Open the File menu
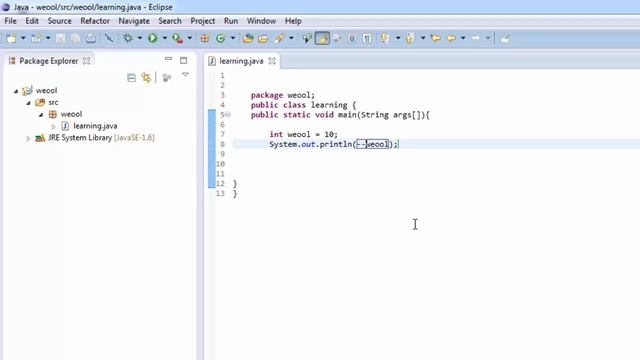This screenshot has width=640, height=360. tap(10, 21)
